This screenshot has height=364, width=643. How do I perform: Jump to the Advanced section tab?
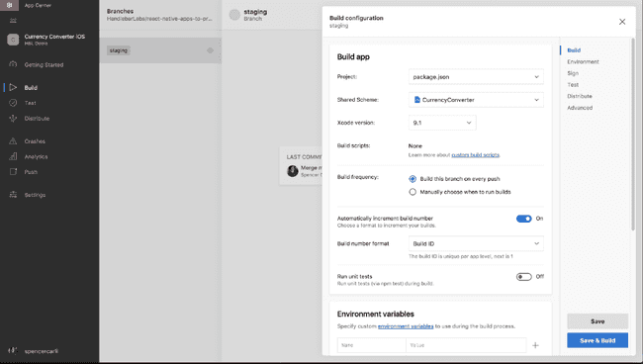(x=580, y=108)
